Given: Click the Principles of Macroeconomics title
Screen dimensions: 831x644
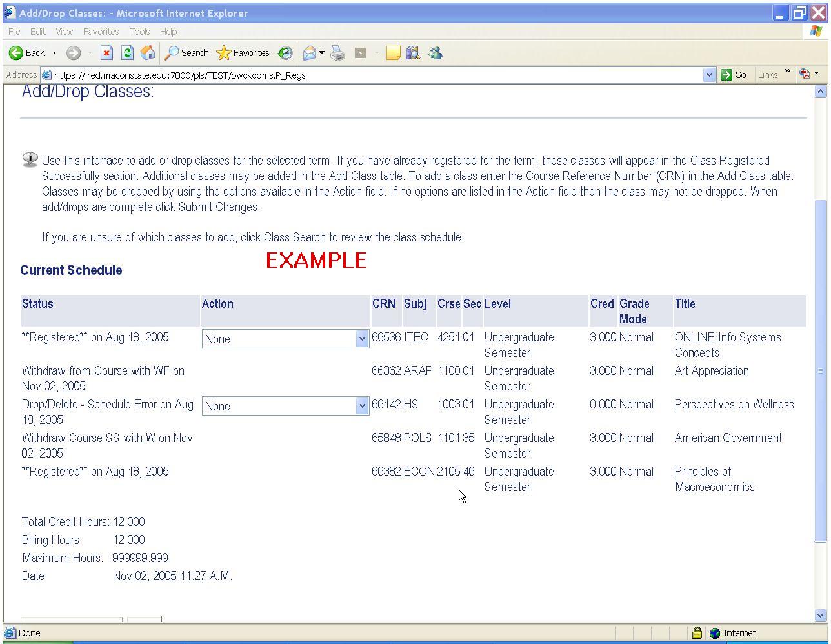Looking at the screenshot, I should (x=715, y=479).
